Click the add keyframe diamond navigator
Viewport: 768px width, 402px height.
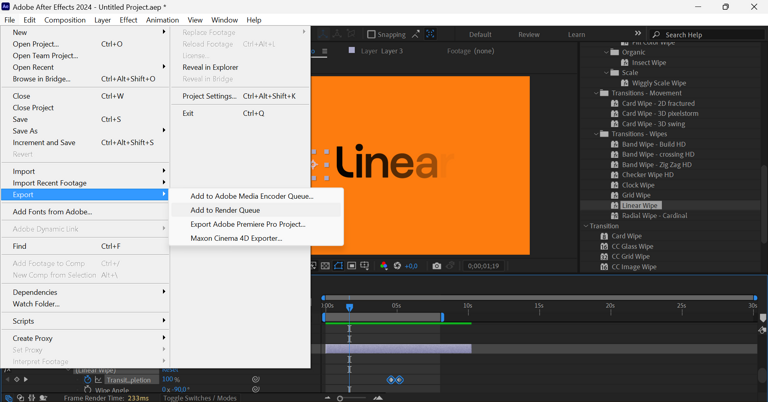17,379
